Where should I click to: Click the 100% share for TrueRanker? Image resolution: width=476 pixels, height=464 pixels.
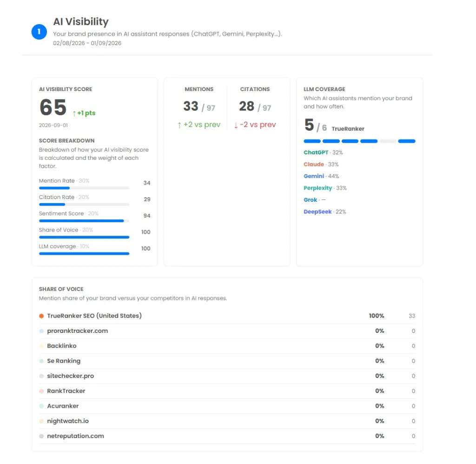377,316
